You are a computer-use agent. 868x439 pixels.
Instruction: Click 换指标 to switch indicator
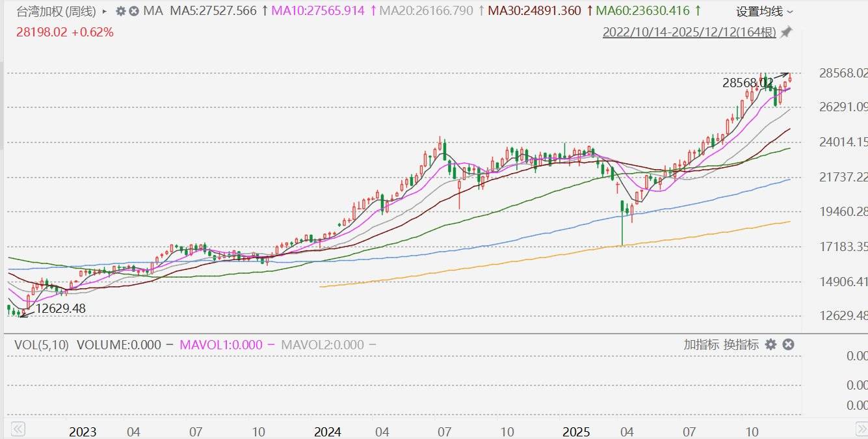tap(741, 345)
